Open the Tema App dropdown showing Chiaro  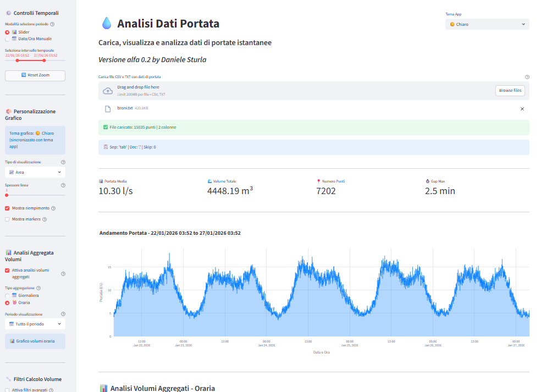point(487,24)
